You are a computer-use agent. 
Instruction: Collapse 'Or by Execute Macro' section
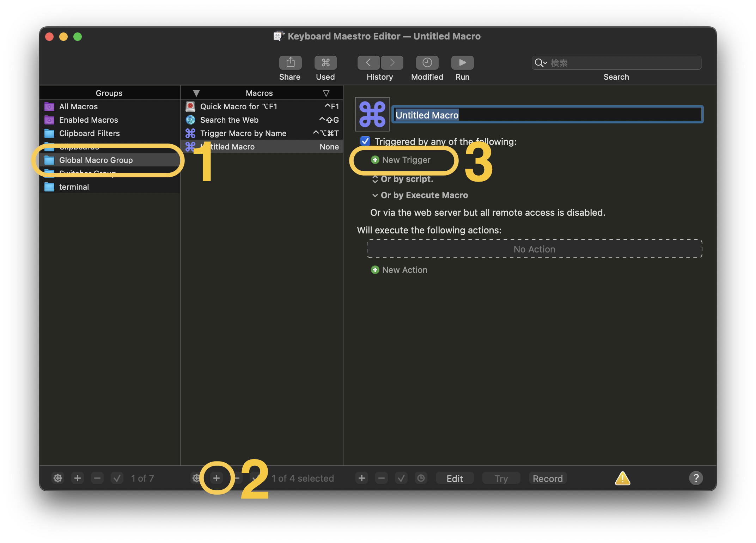pos(375,195)
